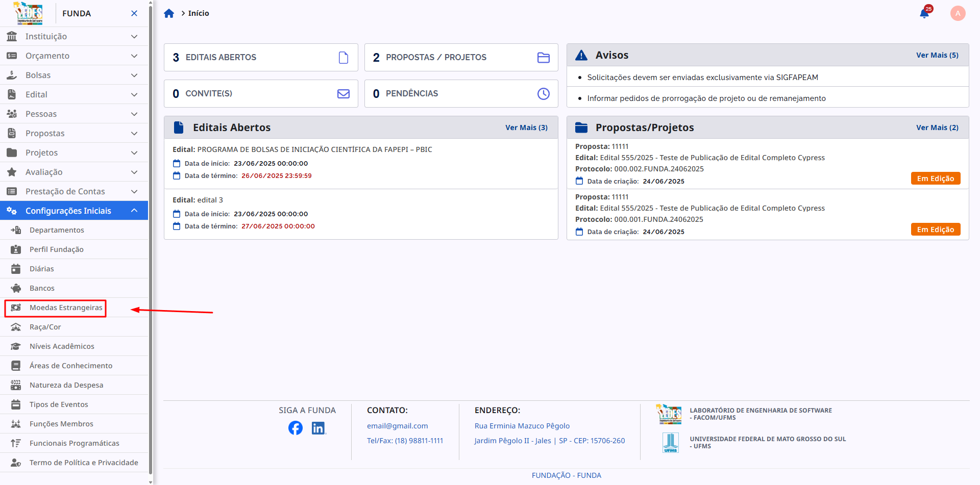The height and width of the screenshot is (485, 980).
Task: Click the home breadcrumb icon
Action: 169,13
